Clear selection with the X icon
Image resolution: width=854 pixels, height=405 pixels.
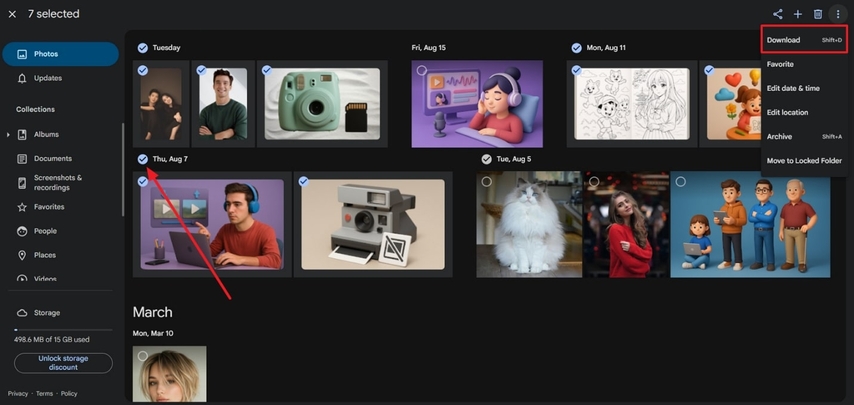(x=12, y=14)
